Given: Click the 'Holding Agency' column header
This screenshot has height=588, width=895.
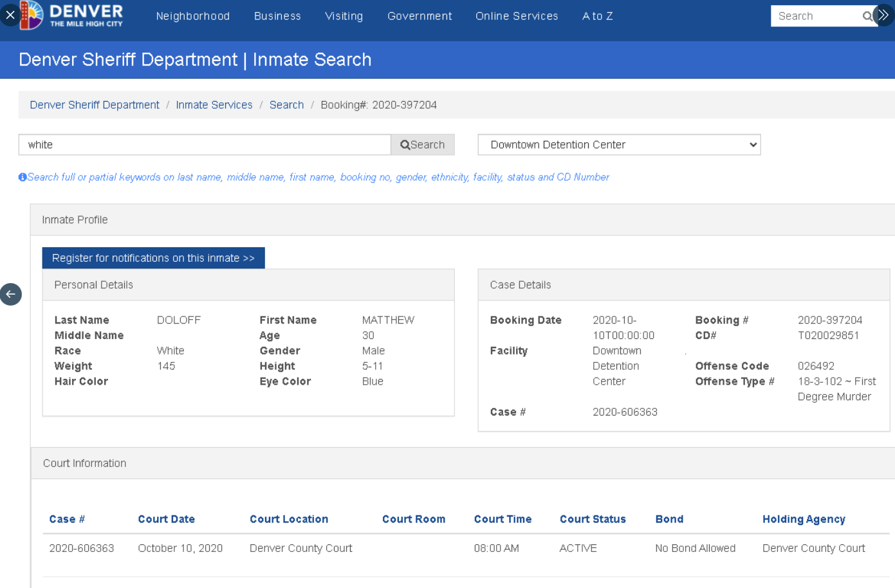Looking at the screenshot, I should click(x=804, y=519).
